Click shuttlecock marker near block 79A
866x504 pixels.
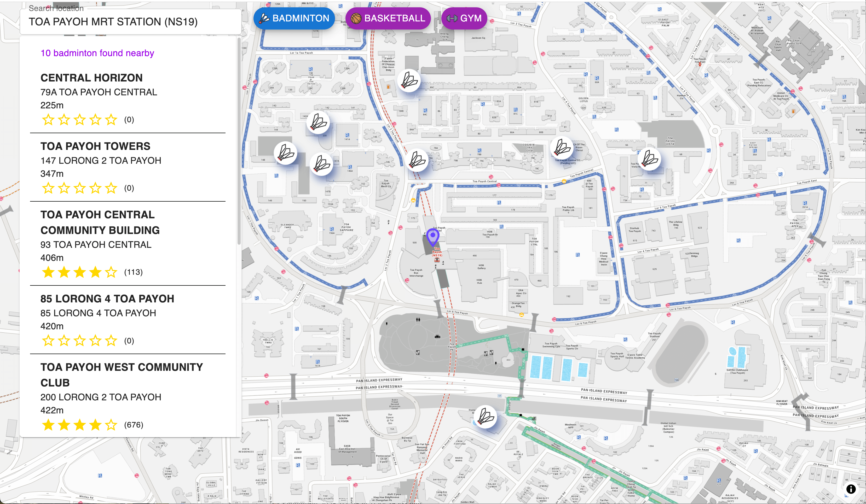point(417,160)
